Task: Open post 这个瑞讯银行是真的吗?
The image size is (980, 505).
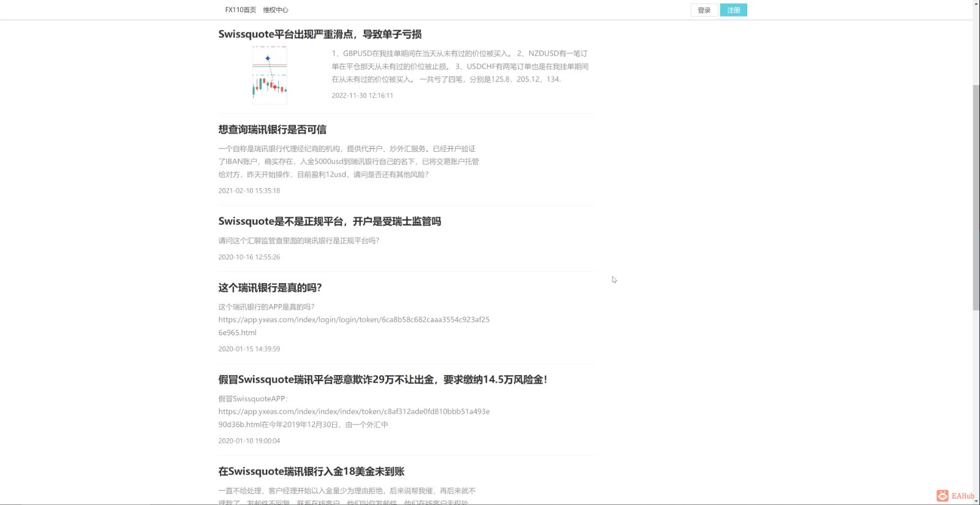Action: (x=270, y=287)
